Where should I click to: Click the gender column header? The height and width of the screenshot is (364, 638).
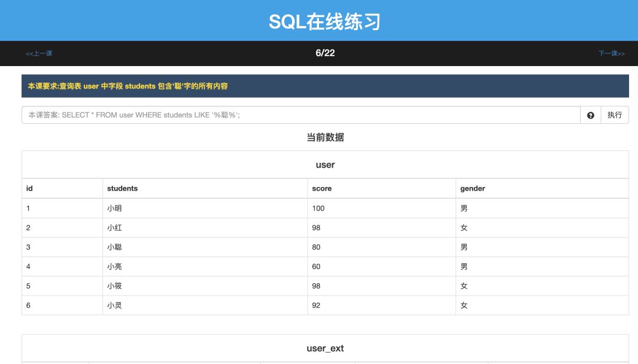(x=473, y=189)
